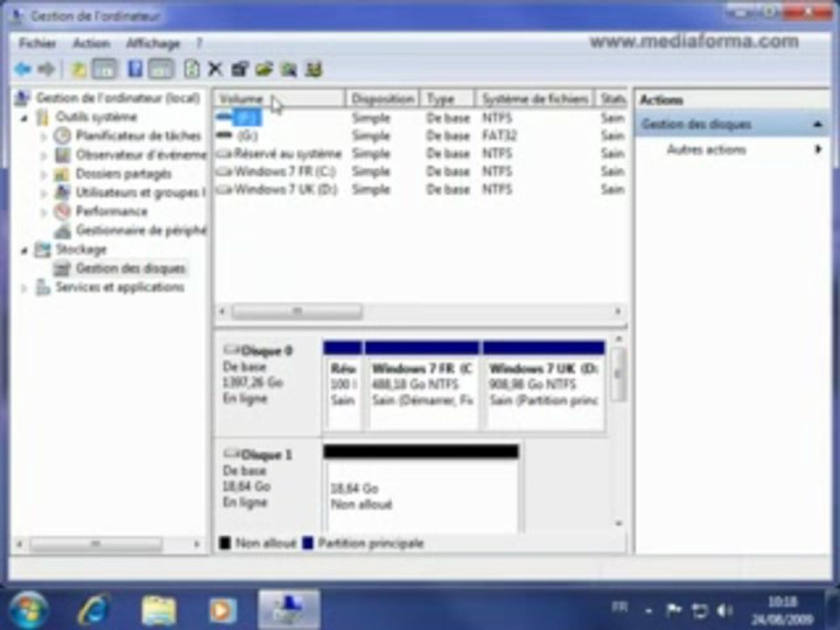Click the up-one-level folder toolbar icon

click(79, 69)
